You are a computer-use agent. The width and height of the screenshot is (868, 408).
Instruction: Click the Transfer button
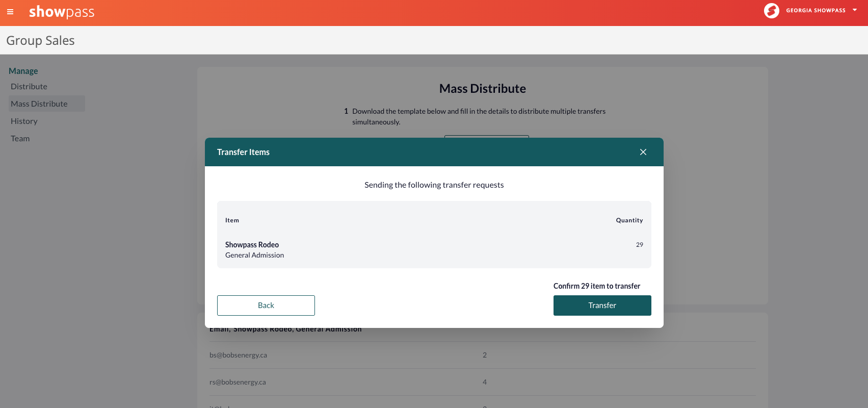[x=602, y=305]
